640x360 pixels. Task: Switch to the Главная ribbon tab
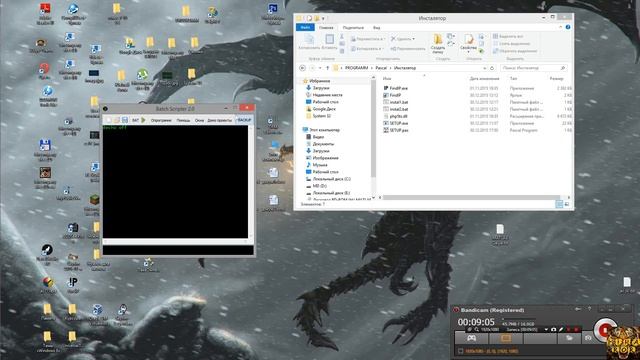pyautogui.click(x=326, y=28)
